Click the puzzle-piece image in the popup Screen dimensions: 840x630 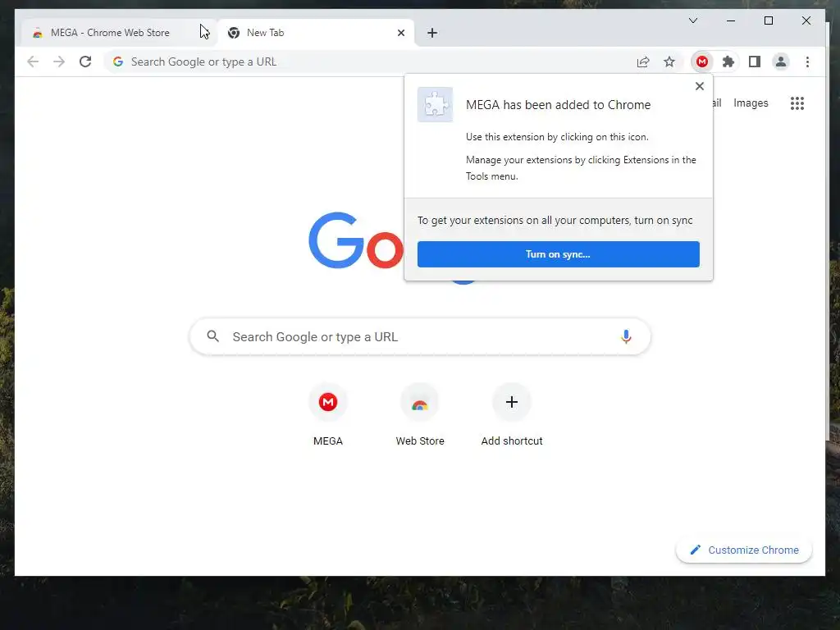click(x=435, y=104)
